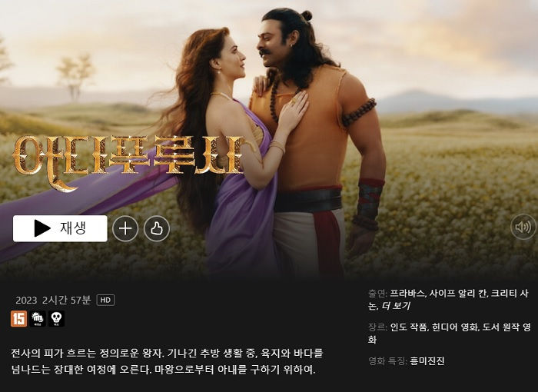Start playback with the 재생 button
Screen dimensions: 538x392
(60, 228)
